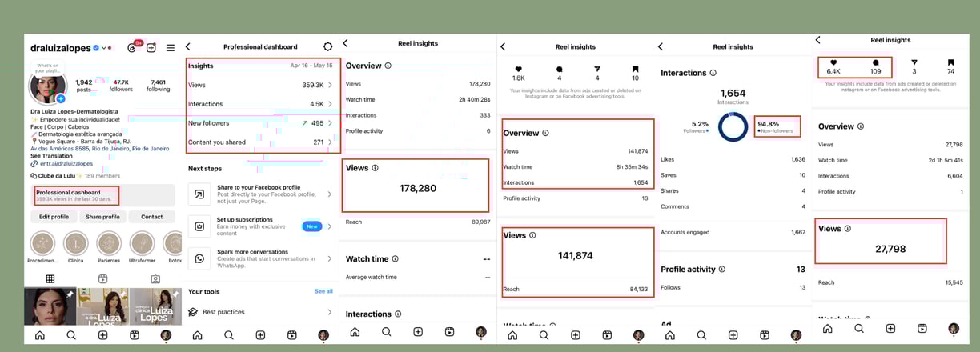The height and width of the screenshot is (352, 980).
Task: Tap bookmark saves icon showing 10
Action: [x=635, y=69]
